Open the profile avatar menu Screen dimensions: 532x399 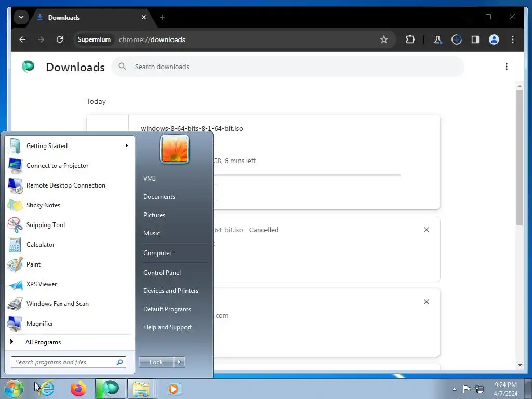pos(494,39)
